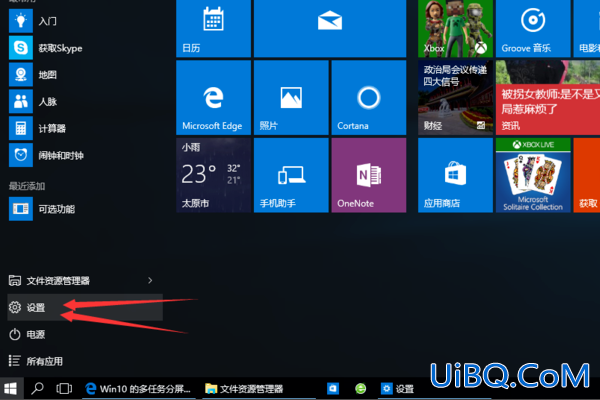Screen dimensions: 600x400
Task: Open the Groove 音乐 tile
Action: tap(533, 28)
